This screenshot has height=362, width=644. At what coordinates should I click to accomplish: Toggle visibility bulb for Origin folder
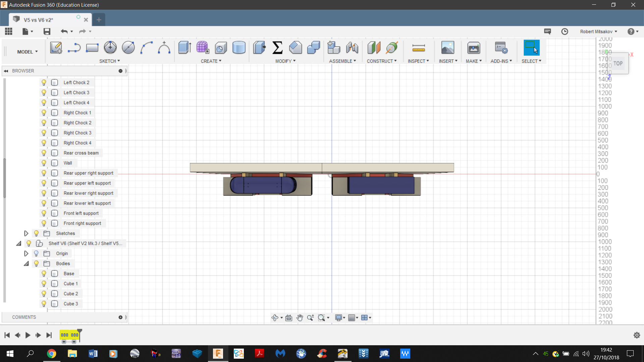pos(36,253)
